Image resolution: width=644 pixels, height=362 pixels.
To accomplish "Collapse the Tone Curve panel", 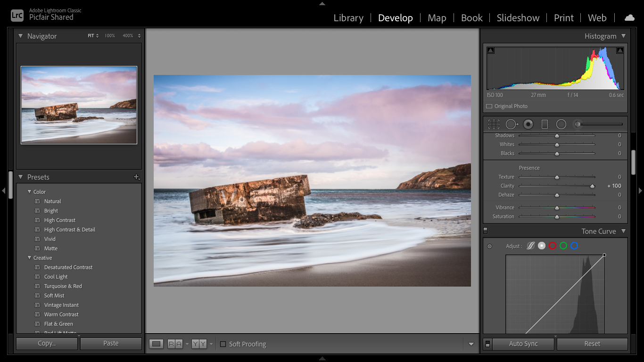I will (x=623, y=231).
